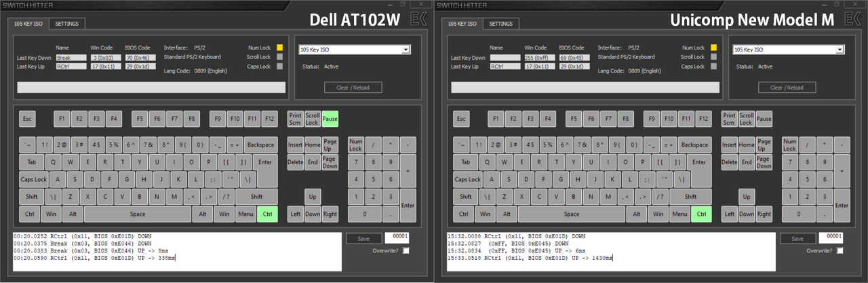
Task: Click Right arrow key in Unicomp window
Action: pyautogui.click(x=764, y=214)
